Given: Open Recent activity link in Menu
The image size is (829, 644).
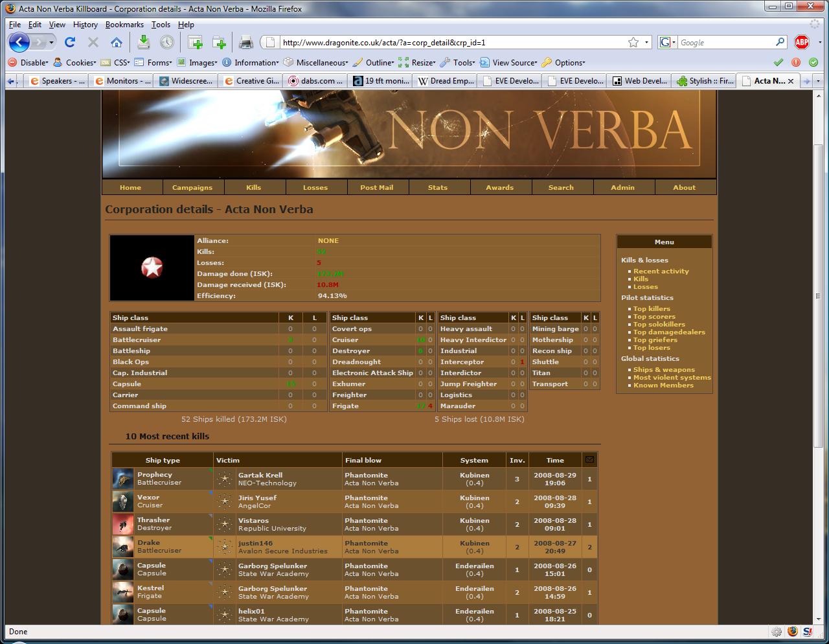Looking at the screenshot, I should pos(661,271).
